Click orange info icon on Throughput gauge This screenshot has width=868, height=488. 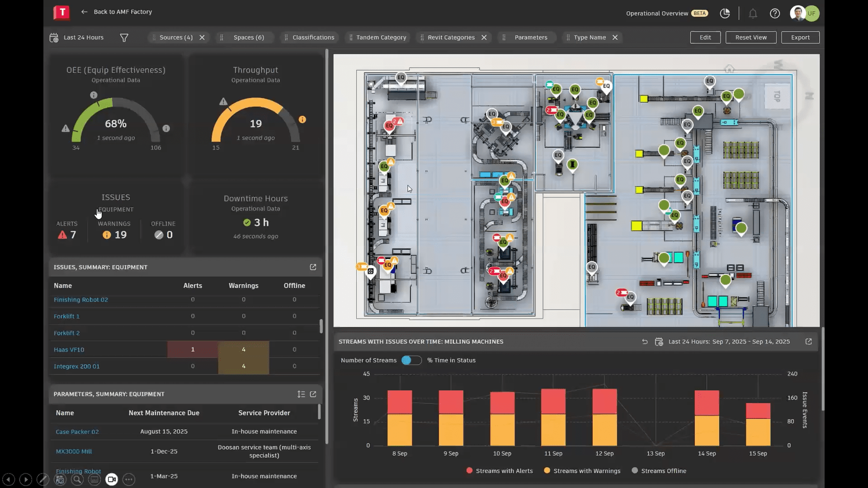point(302,119)
